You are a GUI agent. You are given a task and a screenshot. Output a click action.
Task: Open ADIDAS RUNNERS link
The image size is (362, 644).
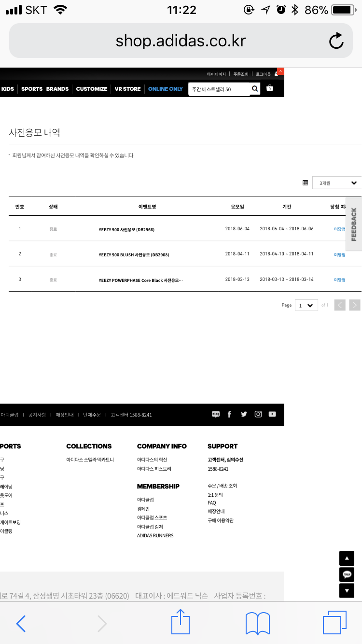pos(155,535)
